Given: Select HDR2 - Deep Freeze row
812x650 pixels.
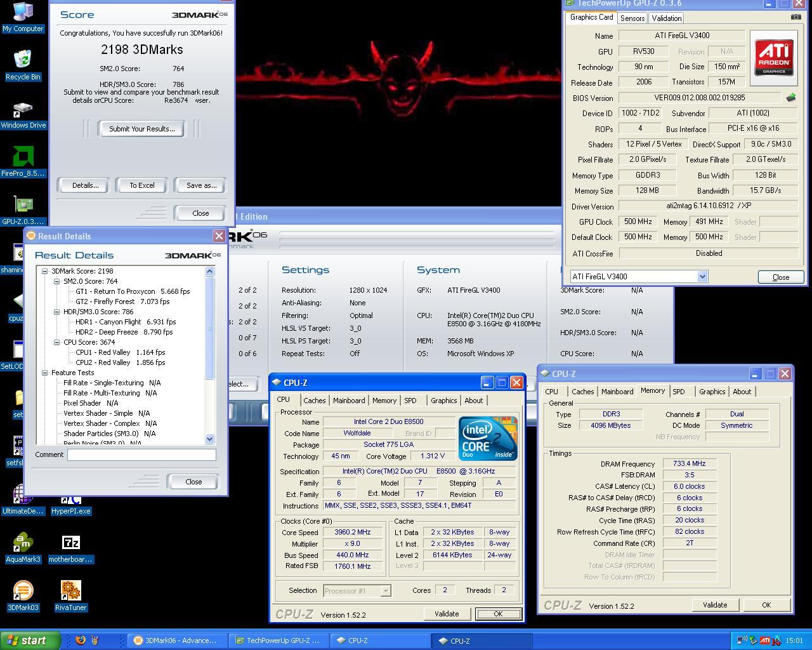Looking at the screenshot, I should (x=124, y=332).
